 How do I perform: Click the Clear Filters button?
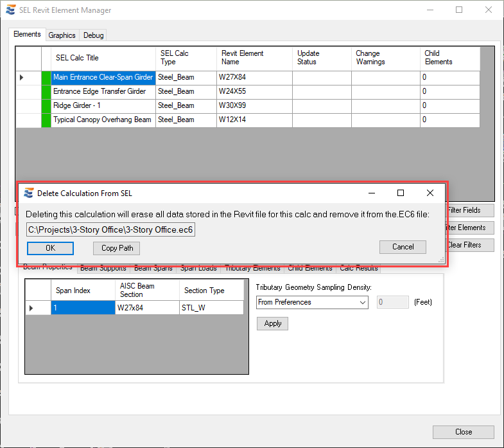[x=470, y=246]
